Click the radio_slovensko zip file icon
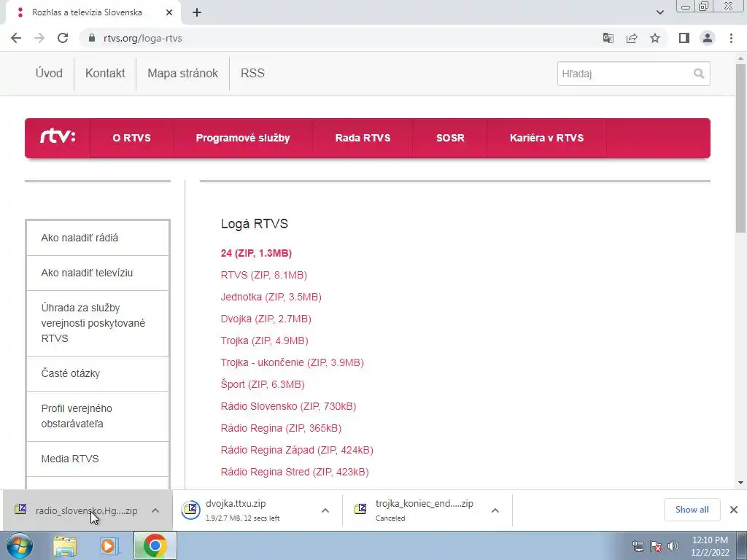747x560 pixels. tap(20, 510)
